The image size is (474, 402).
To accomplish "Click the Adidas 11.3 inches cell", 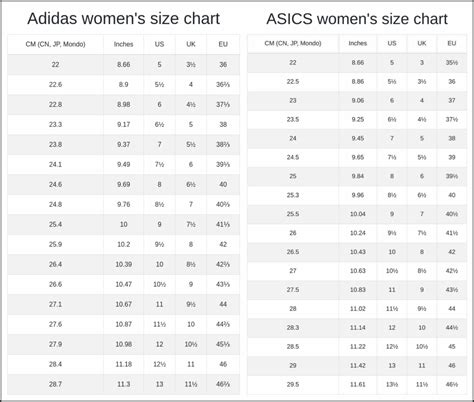I will click(x=123, y=384).
